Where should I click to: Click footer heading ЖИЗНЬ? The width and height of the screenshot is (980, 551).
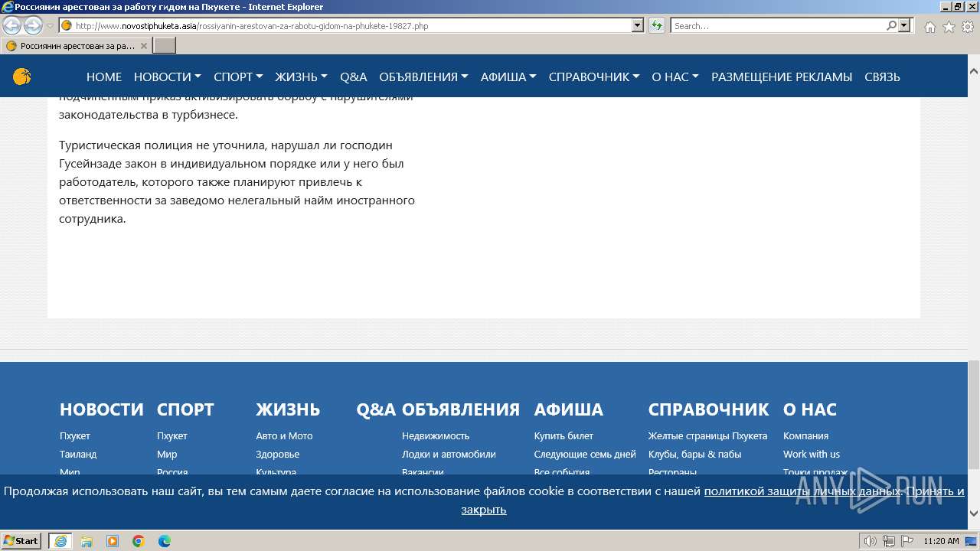coord(288,409)
